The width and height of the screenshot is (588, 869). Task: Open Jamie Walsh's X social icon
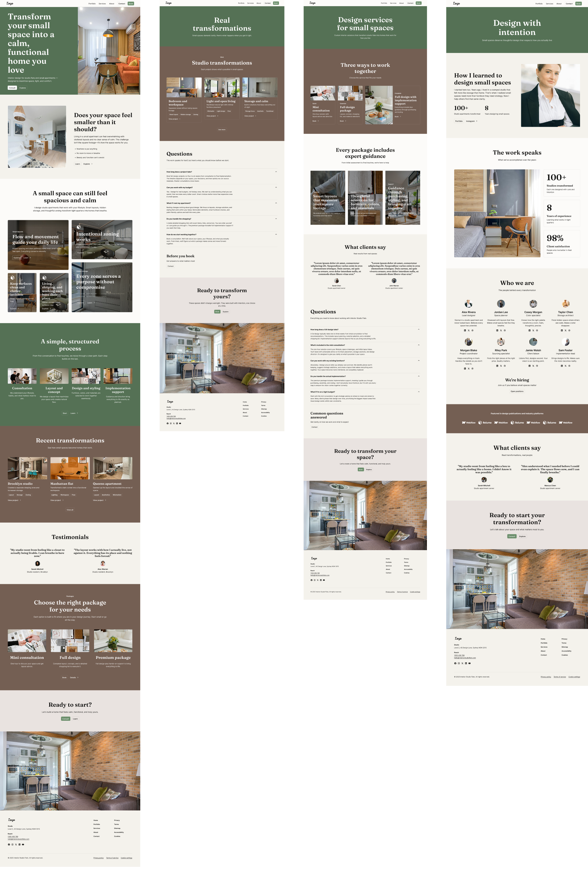click(533, 366)
